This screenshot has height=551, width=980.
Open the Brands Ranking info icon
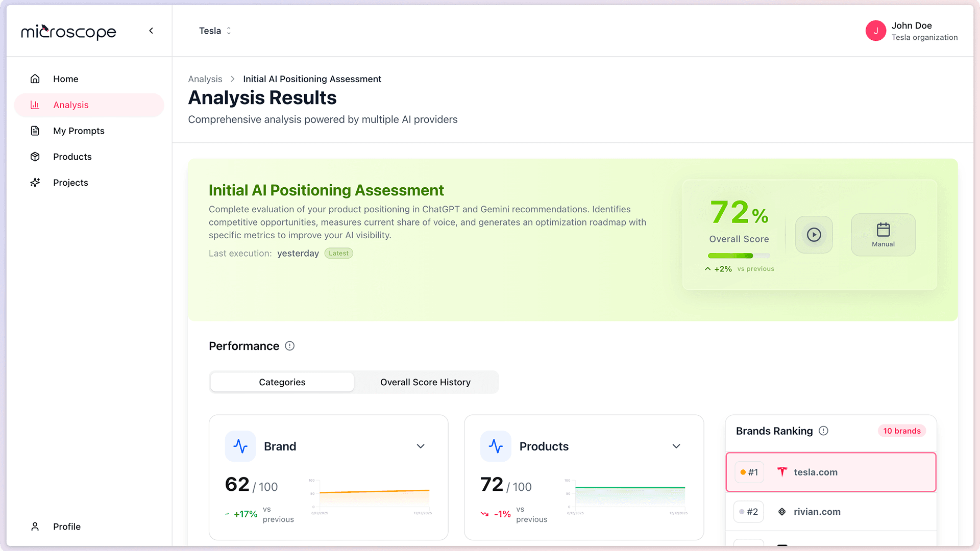click(x=823, y=431)
